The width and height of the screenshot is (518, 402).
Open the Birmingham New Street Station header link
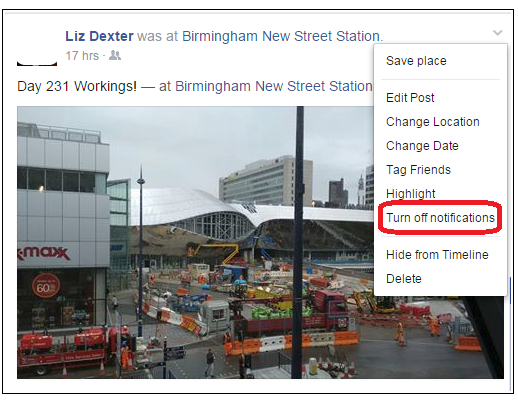point(282,36)
